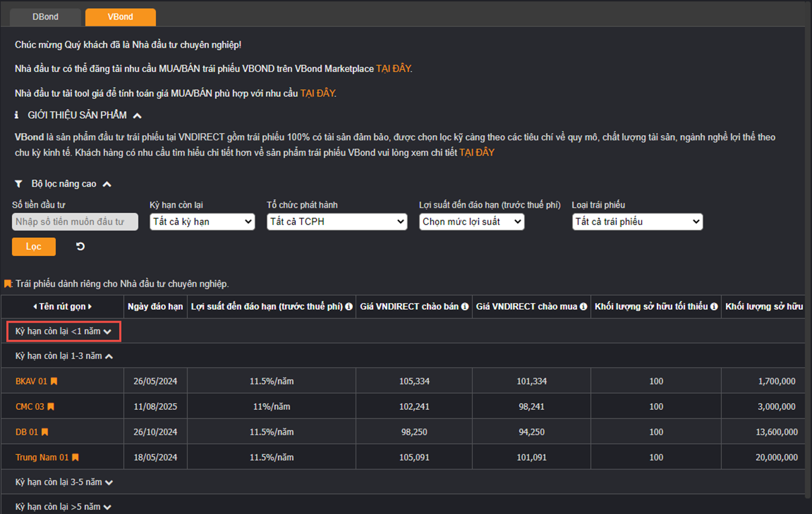Screen dimensions: 812x514
Task: Click the bookmark icon next to Trung Nam 01
Action: point(75,458)
